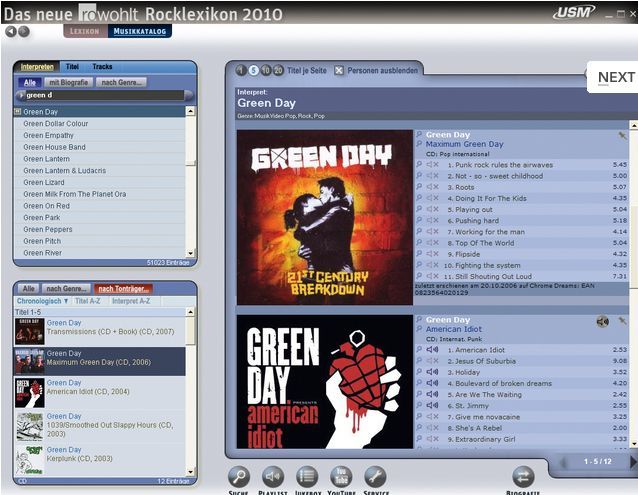
Task: Click the magnifier next to track 'Roots'
Action: click(419, 187)
